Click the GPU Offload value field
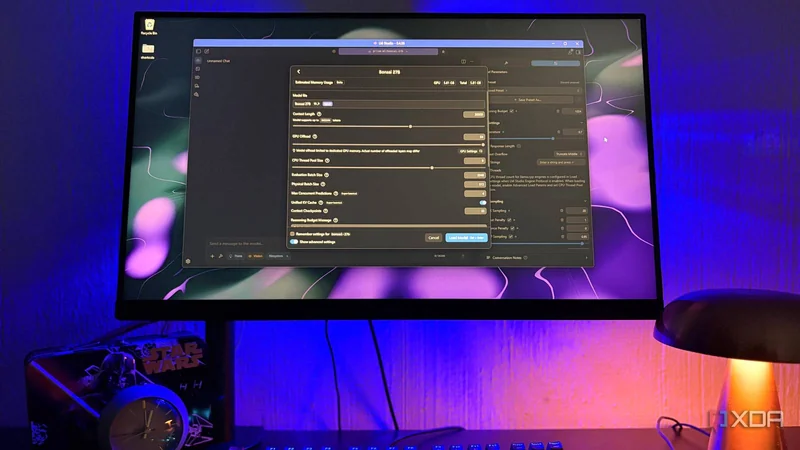This screenshot has width=800, height=450. coord(474,137)
